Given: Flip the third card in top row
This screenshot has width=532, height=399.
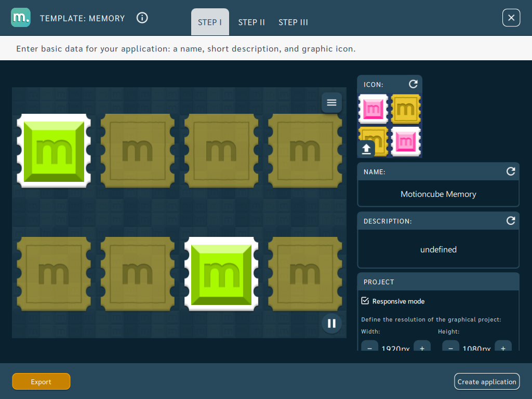Looking at the screenshot, I should [221, 151].
